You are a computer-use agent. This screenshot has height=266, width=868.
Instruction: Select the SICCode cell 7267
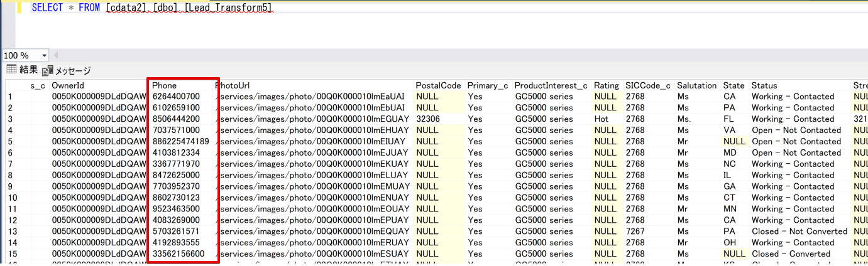635,231
